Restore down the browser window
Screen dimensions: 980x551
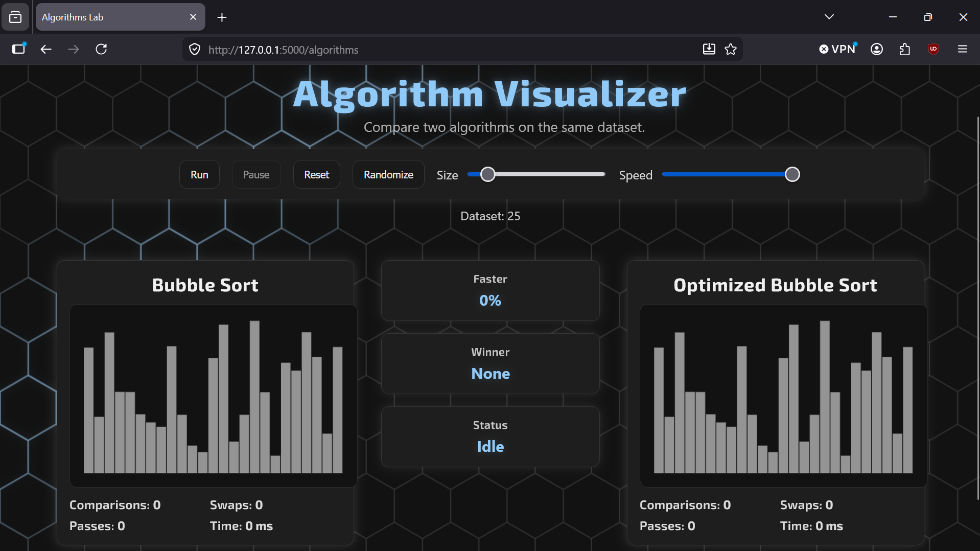tap(928, 17)
